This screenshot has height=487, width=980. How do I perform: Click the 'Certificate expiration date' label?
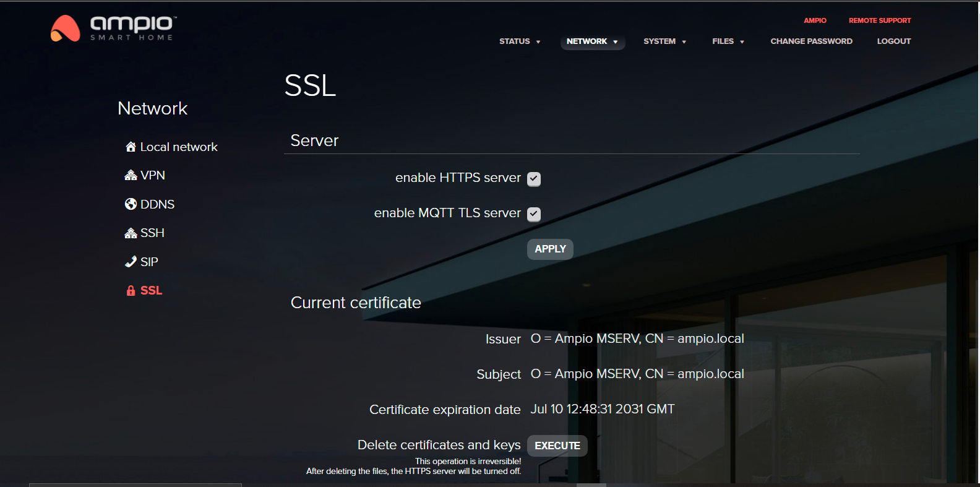click(445, 410)
